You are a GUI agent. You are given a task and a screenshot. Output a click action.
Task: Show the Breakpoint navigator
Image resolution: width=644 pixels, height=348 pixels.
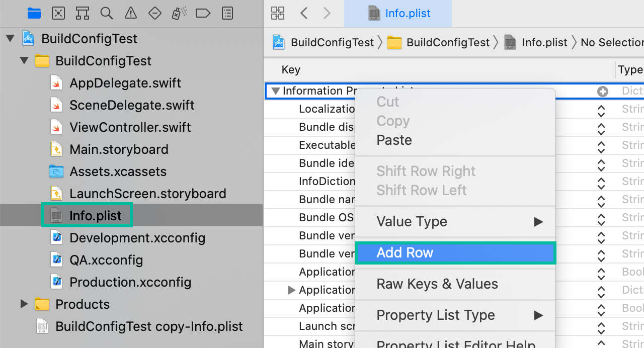(x=203, y=13)
